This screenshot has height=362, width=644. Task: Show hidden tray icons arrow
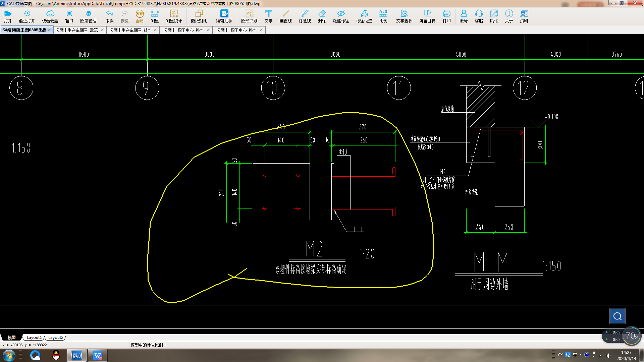(600, 355)
